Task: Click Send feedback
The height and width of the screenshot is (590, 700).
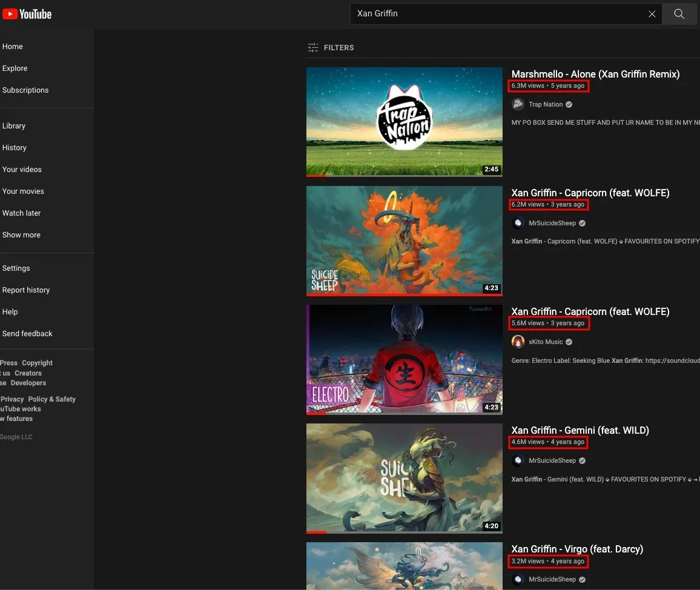Action: click(x=27, y=334)
